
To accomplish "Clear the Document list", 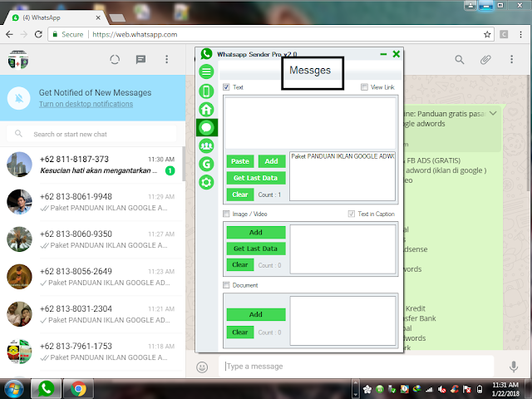I will pyautogui.click(x=240, y=332).
